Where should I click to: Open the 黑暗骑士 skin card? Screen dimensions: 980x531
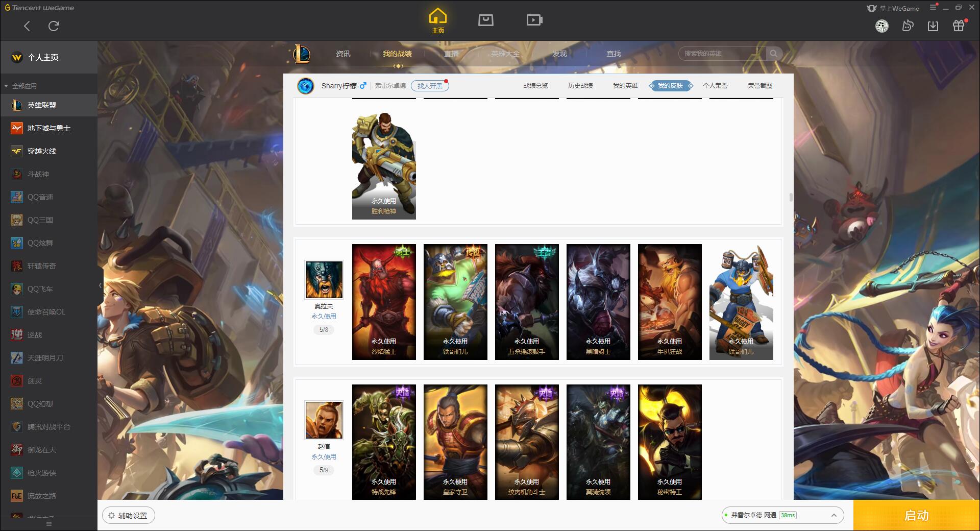(598, 302)
